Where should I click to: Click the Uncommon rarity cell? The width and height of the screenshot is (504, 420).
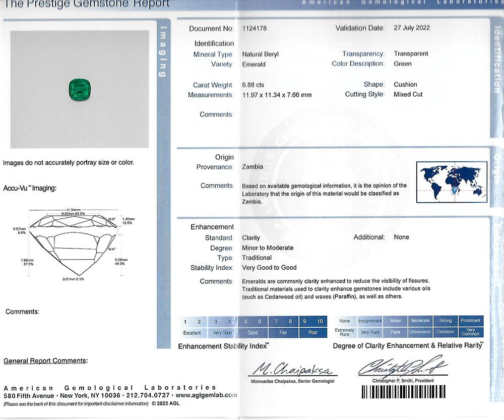420,332
